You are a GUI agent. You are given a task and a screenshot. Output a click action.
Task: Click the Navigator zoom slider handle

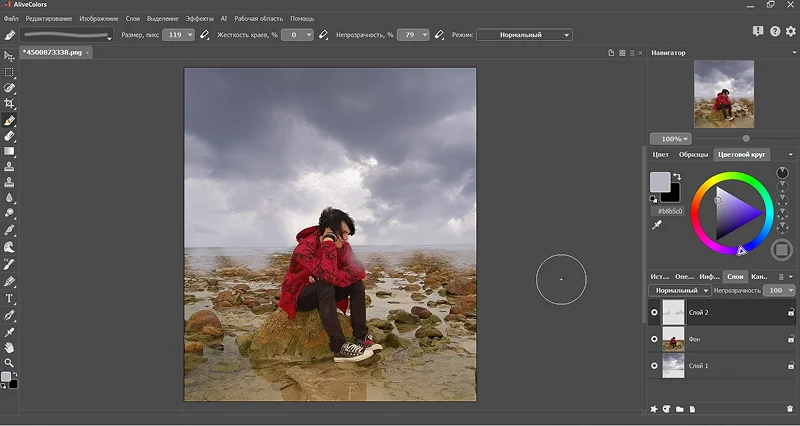tap(746, 138)
